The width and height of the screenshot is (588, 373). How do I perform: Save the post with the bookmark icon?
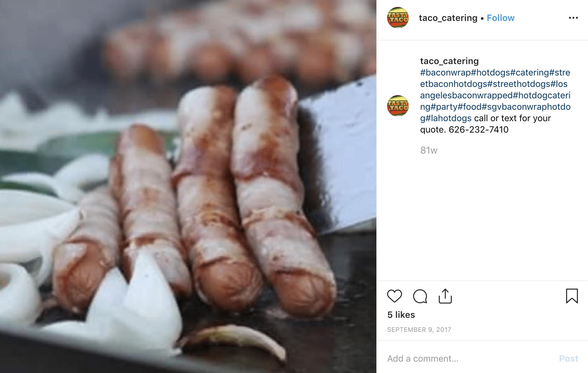coord(572,296)
